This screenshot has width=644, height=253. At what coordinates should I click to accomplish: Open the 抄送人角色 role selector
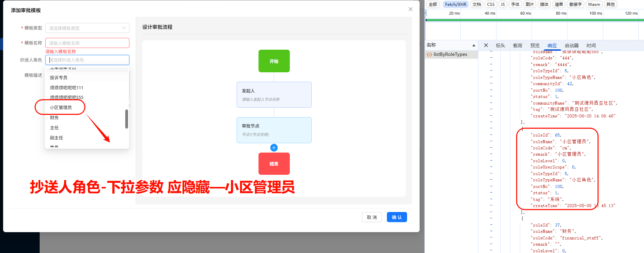87,60
